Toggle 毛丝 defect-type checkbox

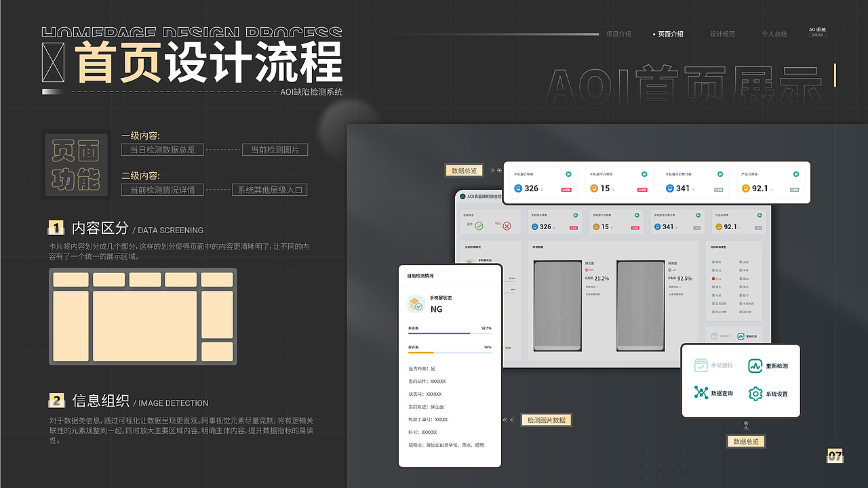point(713,295)
